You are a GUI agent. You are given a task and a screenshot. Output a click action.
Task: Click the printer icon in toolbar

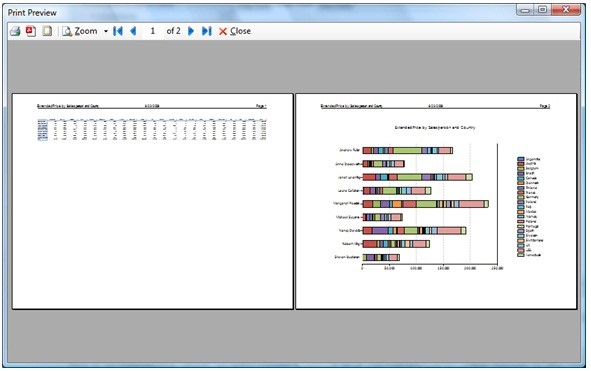(15, 31)
